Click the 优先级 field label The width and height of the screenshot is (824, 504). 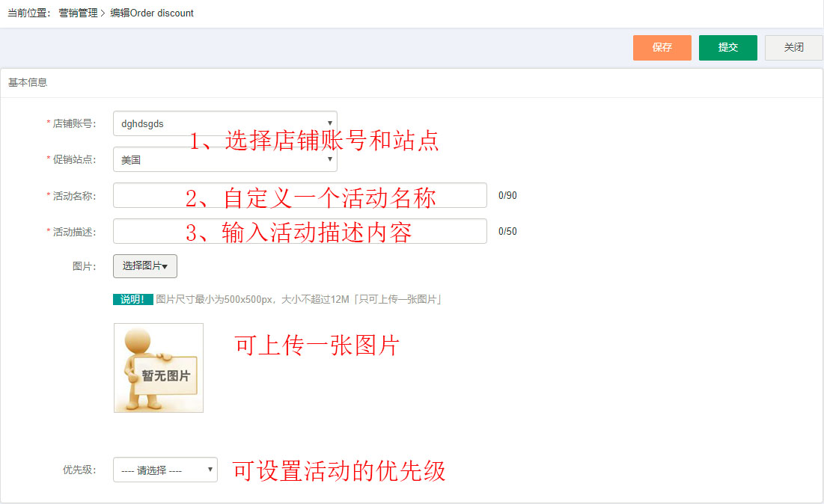tap(79, 470)
